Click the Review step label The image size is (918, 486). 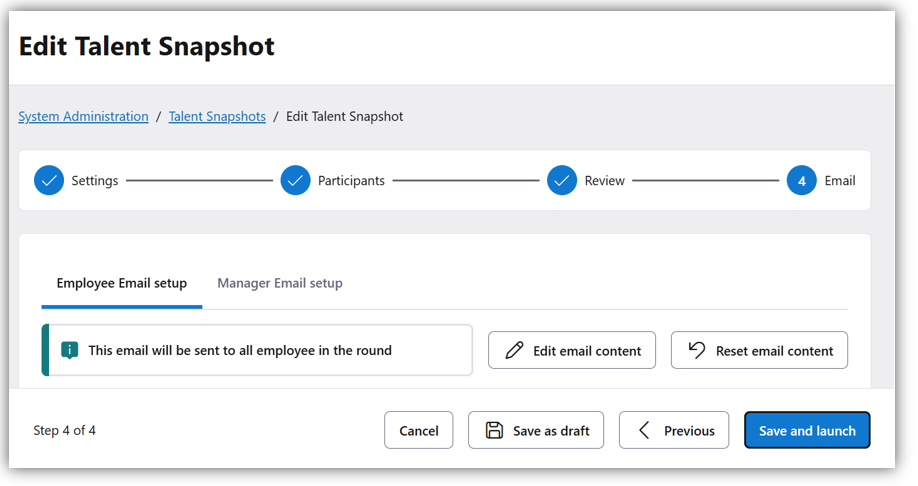coord(605,181)
